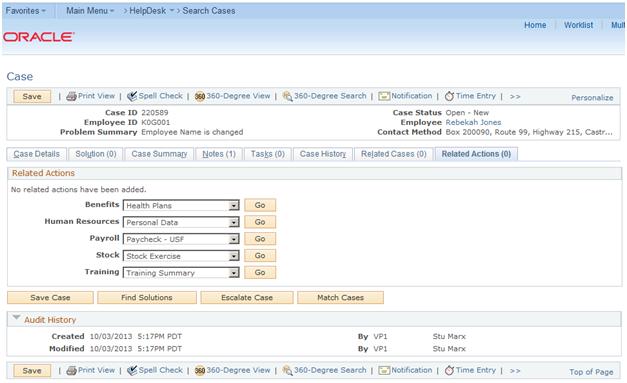The width and height of the screenshot is (627, 383).
Task: Open the Stock Exercise dropdown
Action: click(x=181, y=256)
